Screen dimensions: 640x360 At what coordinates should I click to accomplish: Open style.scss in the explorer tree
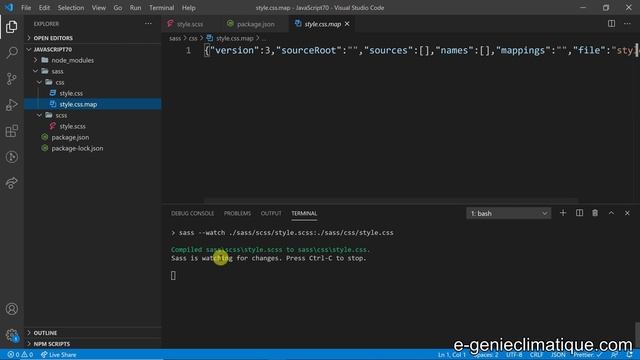click(x=72, y=126)
